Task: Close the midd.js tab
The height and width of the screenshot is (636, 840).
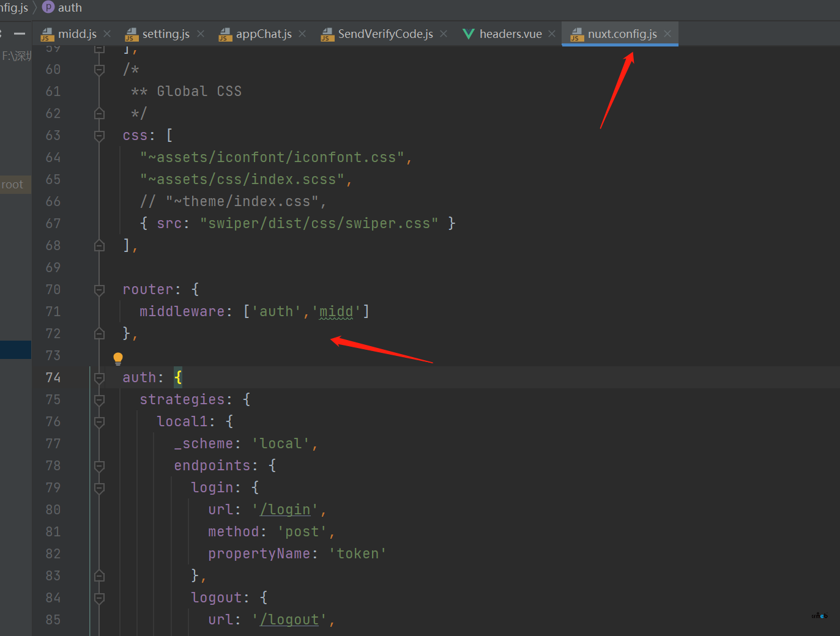Action: tap(107, 34)
